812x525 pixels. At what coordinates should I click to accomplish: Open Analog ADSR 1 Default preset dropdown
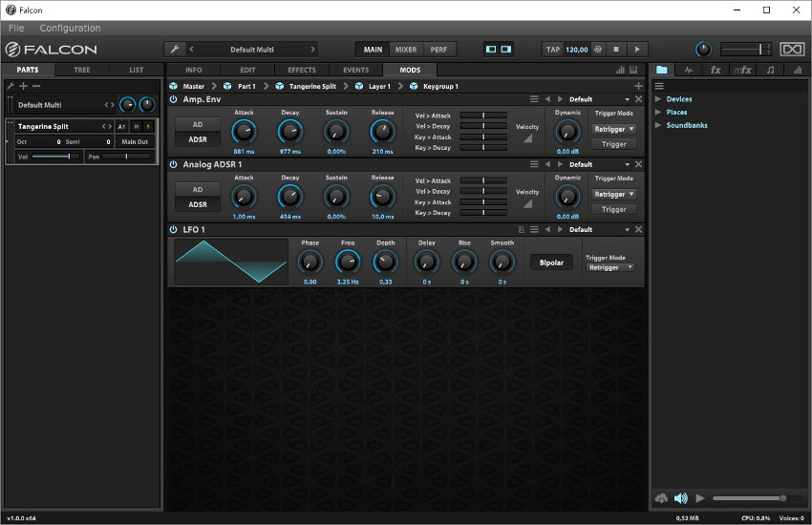599,164
